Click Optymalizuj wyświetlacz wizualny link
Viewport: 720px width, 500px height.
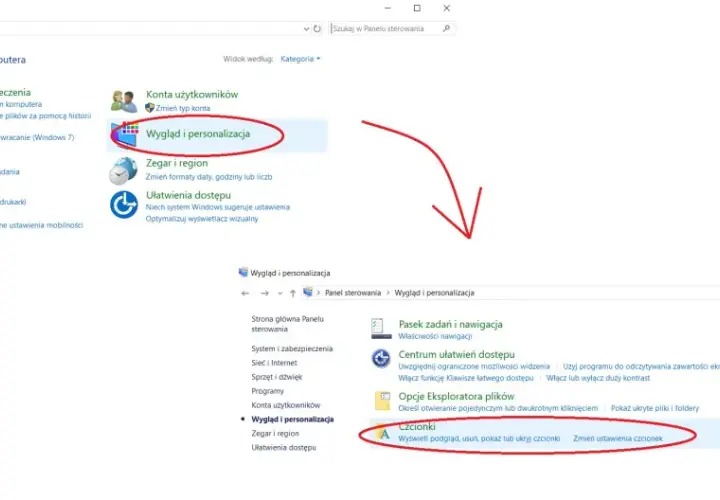coord(202,219)
